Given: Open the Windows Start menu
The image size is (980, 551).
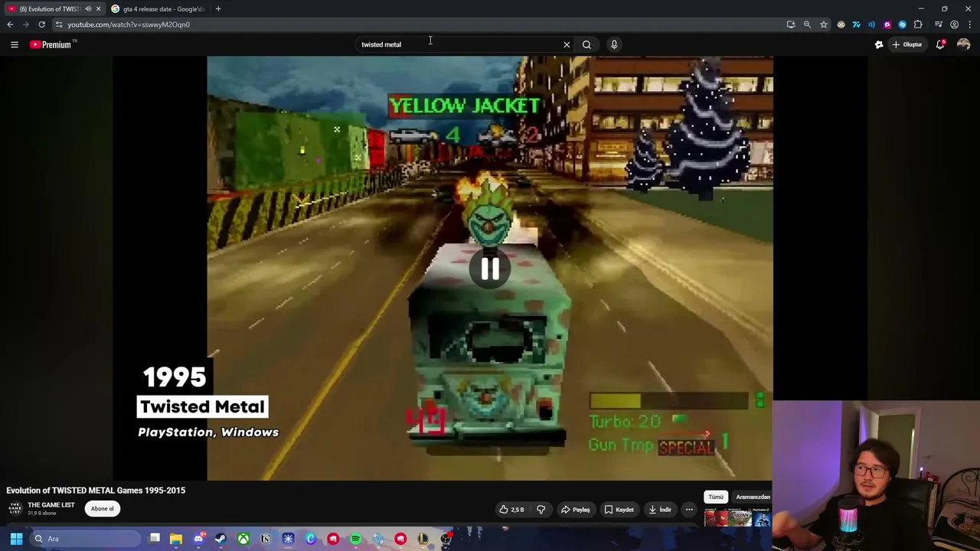Looking at the screenshot, I should pyautogui.click(x=16, y=539).
